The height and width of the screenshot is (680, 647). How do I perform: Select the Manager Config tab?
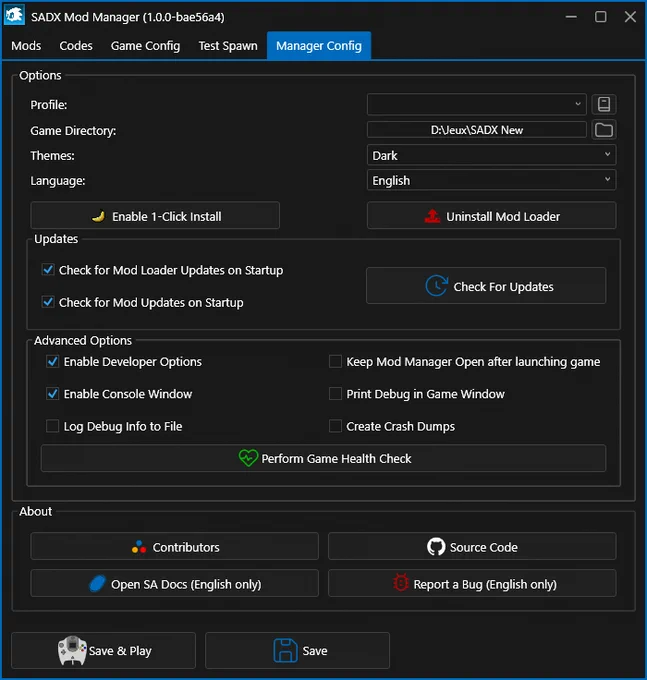(x=319, y=46)
